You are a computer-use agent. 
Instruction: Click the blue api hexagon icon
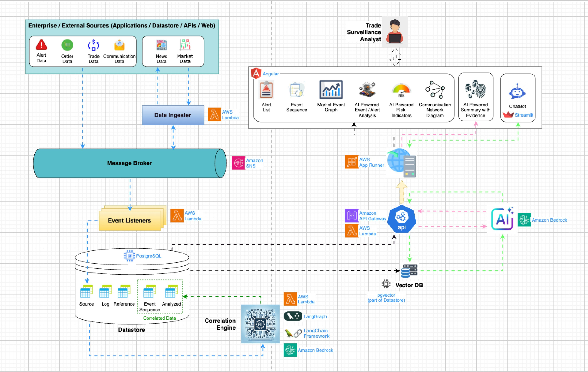point(401,219)
